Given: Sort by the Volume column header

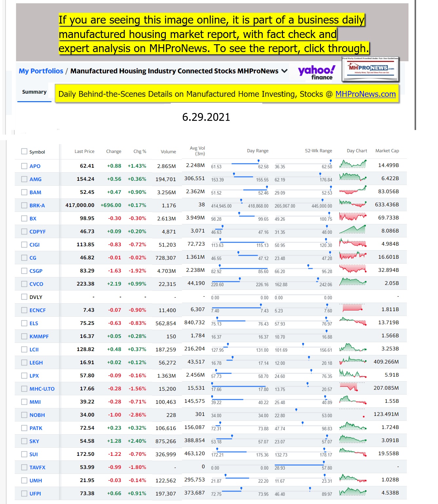Looking at the screenshot, I should 169,152.
